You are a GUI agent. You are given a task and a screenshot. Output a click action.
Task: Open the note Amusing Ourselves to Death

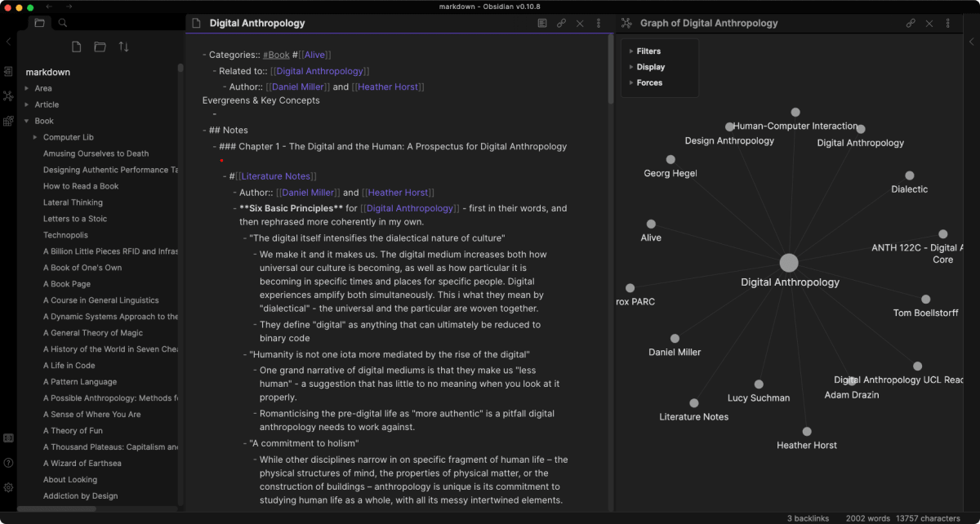[96, 153]
